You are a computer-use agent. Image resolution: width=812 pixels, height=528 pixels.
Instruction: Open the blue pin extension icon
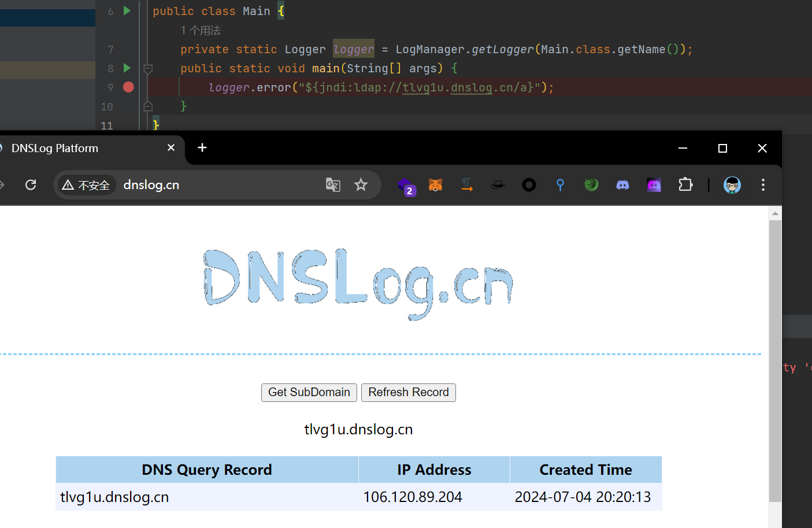point(560,185)
